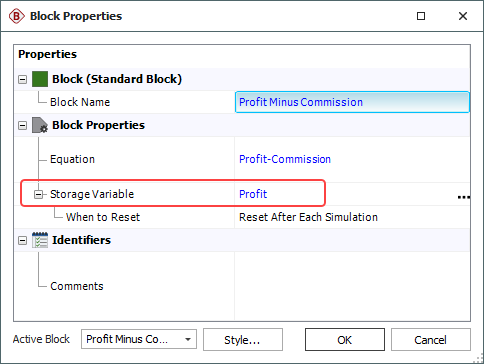
Task: Open the Storage Variable ellipsis browse button
Action: tap(464, 197)
